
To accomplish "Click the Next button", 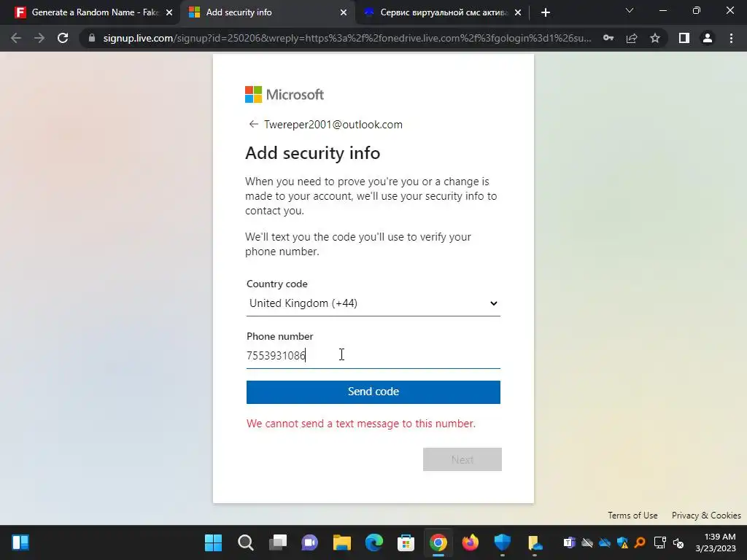I will coord(462,459).
